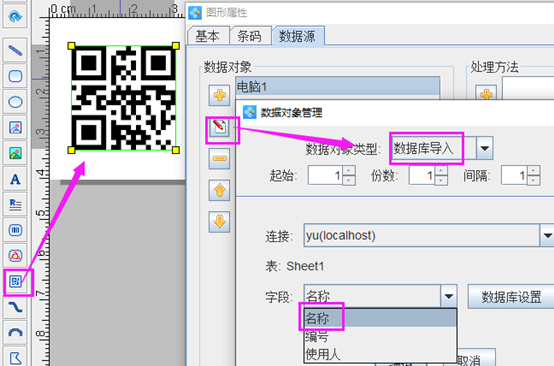Edit the data object with pencil button
Viewport: 554px width, 366px height.
[x=219, y=127]
